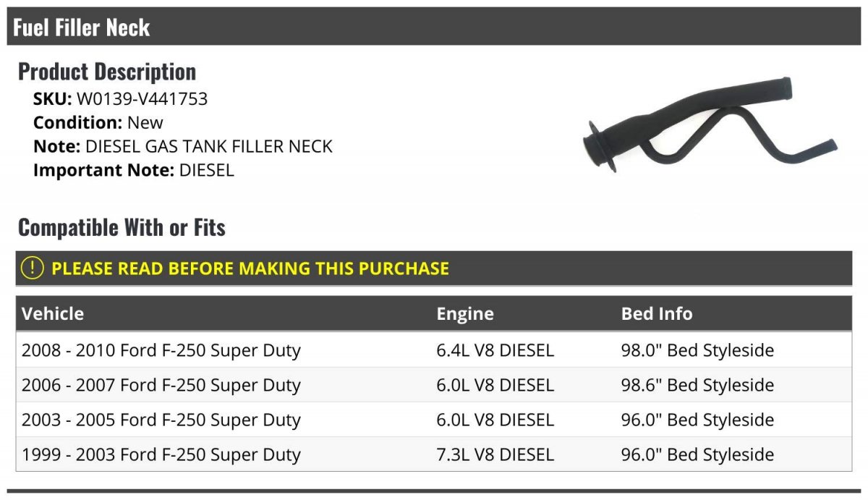868x500 pixels.
Task: Click the 98.0" Bed Styleside cell
Action: [x=697, y=350]
